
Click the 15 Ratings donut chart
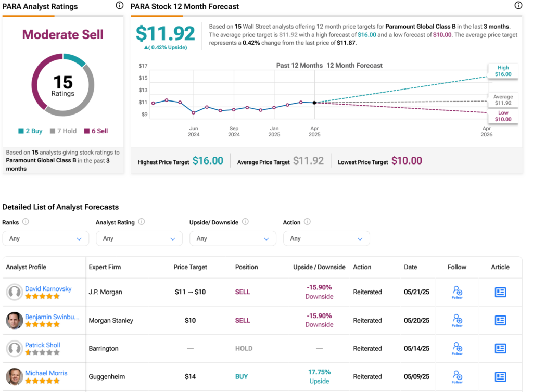pos(63,85)
